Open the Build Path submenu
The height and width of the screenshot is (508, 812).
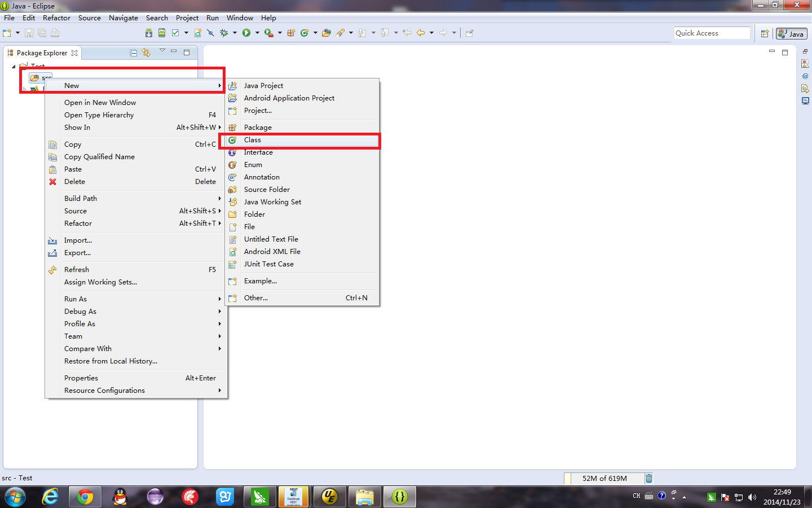tap(136, 199)
